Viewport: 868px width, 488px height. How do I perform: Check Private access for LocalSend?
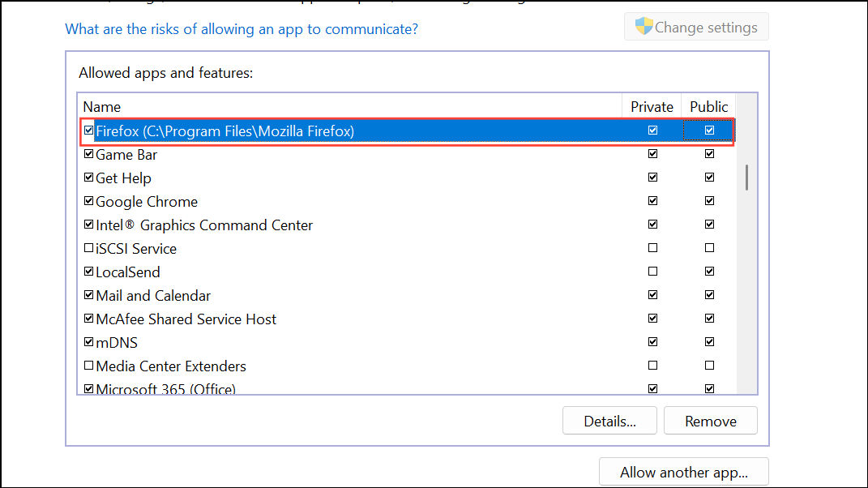click(652, 271)
